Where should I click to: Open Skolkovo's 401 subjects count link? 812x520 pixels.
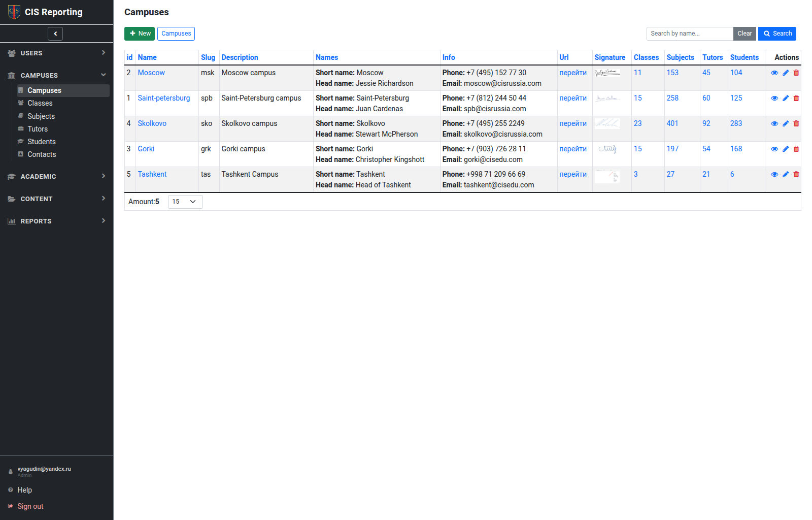672,123
